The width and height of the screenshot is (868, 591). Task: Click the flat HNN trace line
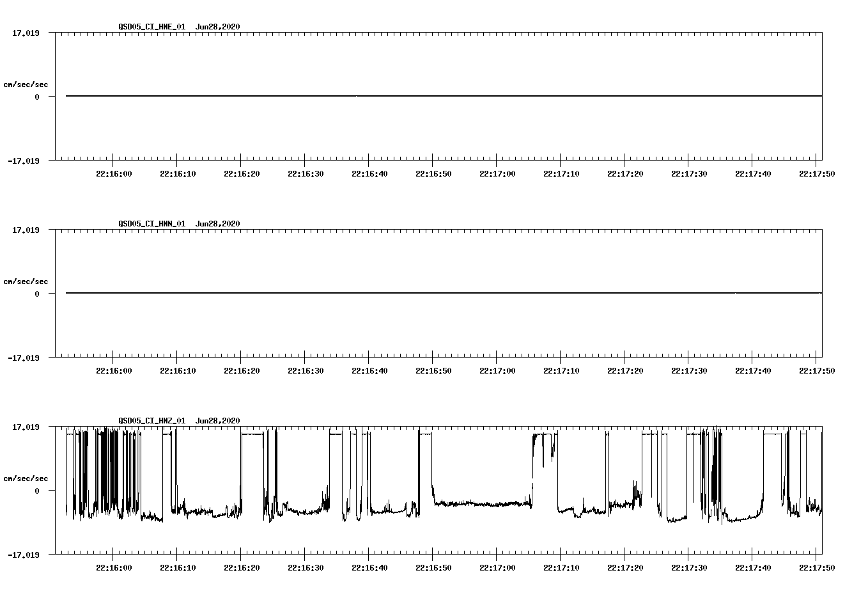pos(444,293)
